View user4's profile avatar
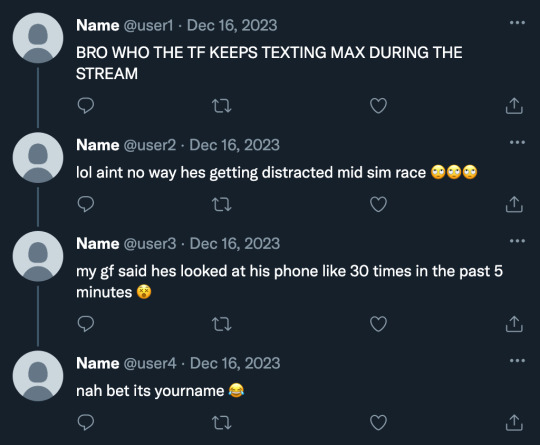Screen dimensions: 540x445 tap(38, 376)
